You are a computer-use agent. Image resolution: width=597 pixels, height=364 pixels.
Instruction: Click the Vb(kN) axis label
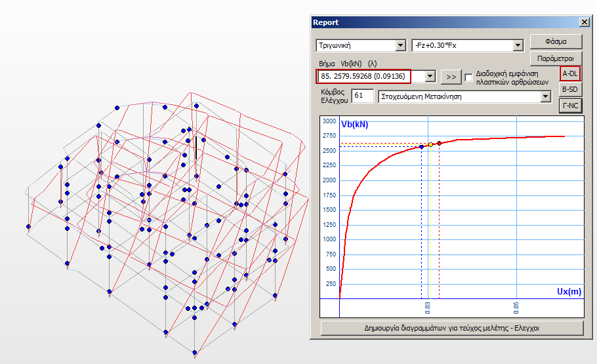pyautogui.click(x=355, y=125)
